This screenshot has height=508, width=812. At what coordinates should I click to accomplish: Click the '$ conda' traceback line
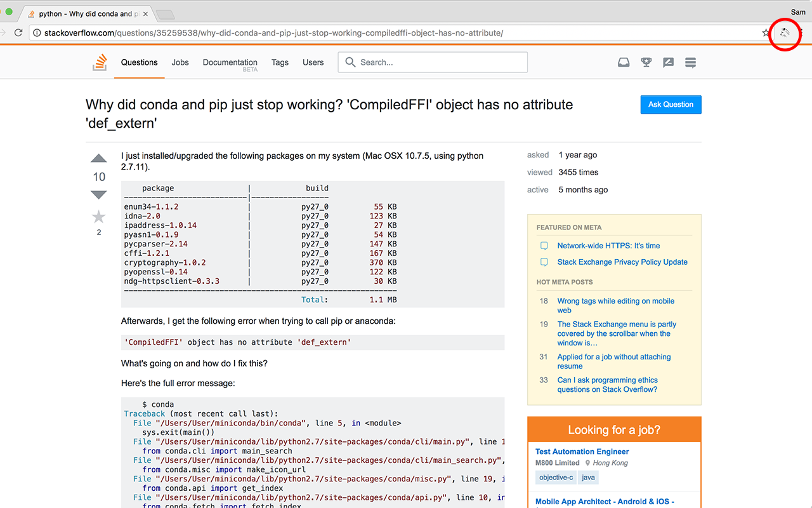click(x=158, y=404)
